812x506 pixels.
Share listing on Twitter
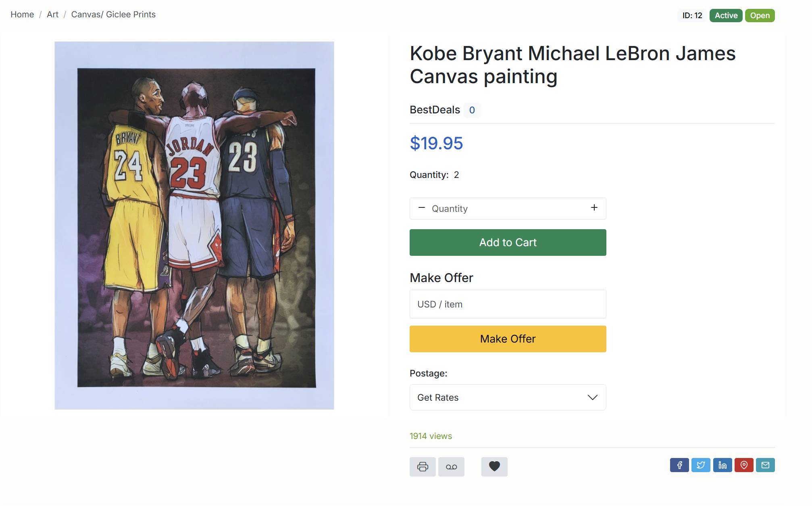pos(701,465)
